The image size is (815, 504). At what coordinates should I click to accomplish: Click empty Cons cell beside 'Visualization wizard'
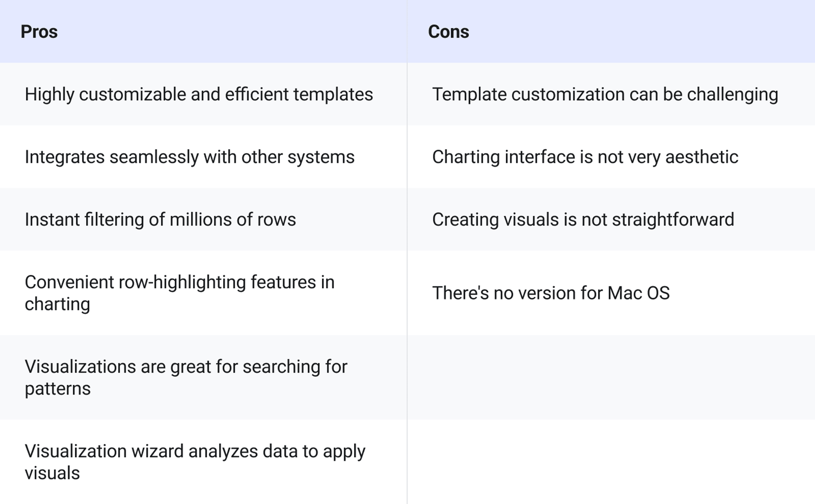611,462
